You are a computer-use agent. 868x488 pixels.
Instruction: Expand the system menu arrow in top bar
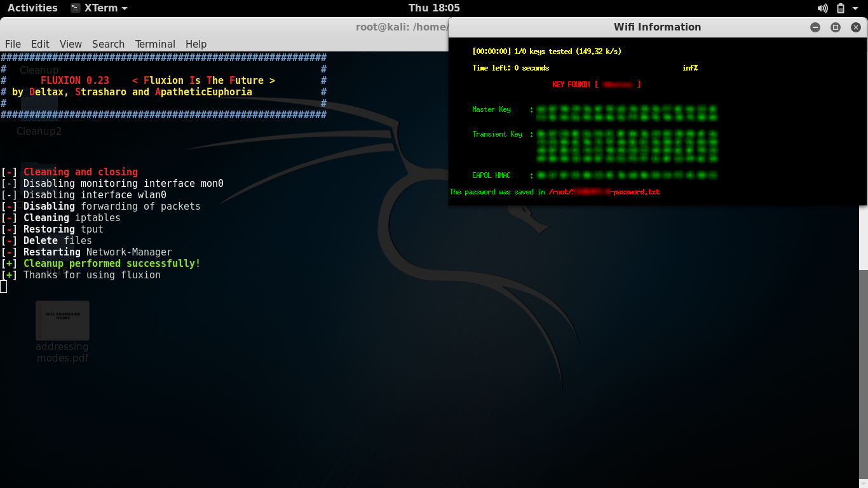(x=856, y=8)
